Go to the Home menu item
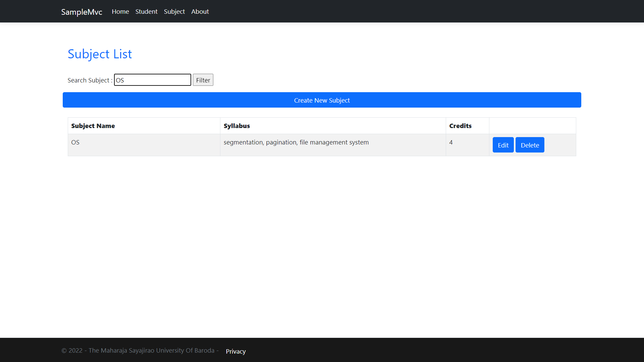Viewport: 644px width, 362px height. (120, 11)
